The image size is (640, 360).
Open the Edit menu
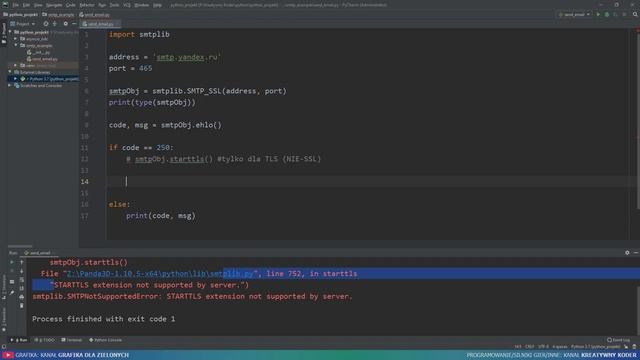click(x=26, y=5)
